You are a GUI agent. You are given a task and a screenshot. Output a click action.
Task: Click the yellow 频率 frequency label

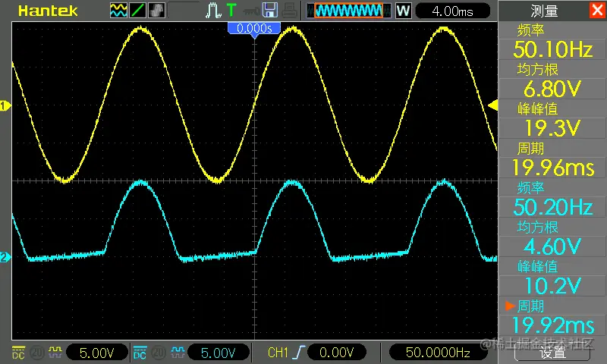tap(530, 30)
